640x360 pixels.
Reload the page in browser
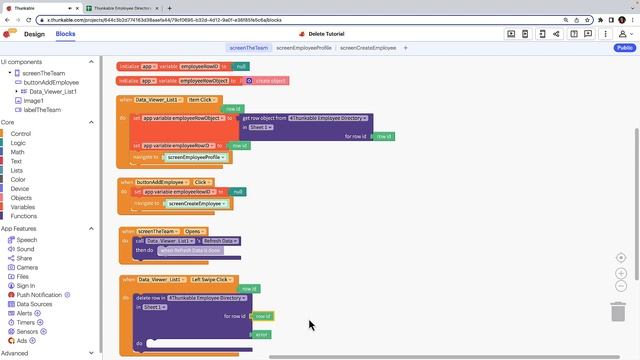pos(29,20)
